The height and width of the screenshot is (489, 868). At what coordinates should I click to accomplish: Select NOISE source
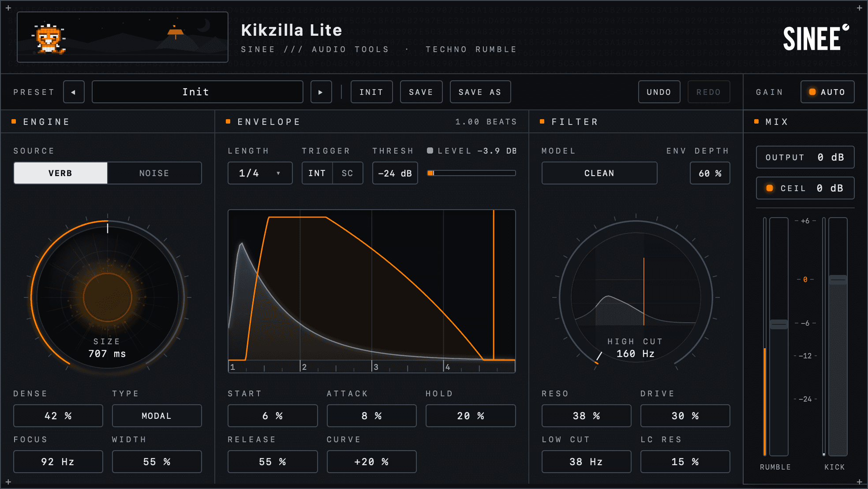tap(154, 173)
